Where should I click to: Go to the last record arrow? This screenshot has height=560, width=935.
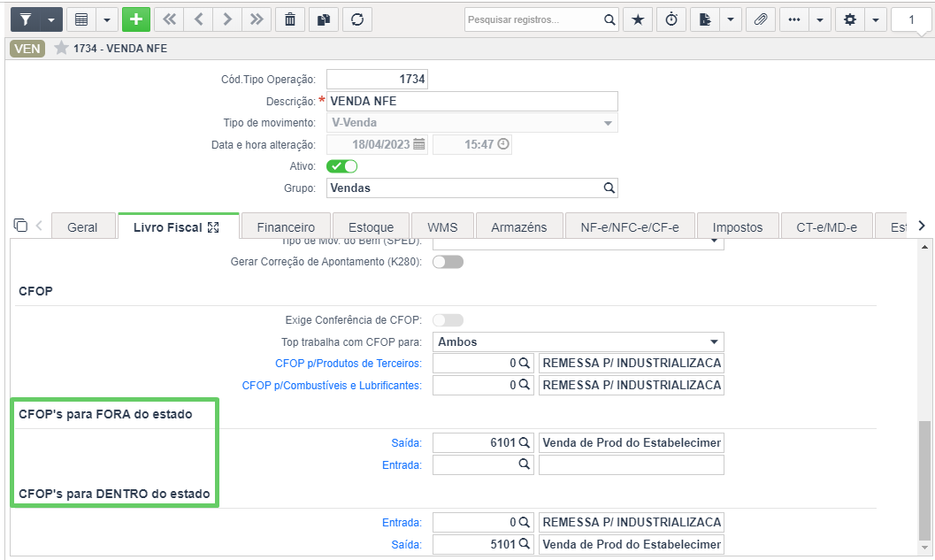(257, 19)
